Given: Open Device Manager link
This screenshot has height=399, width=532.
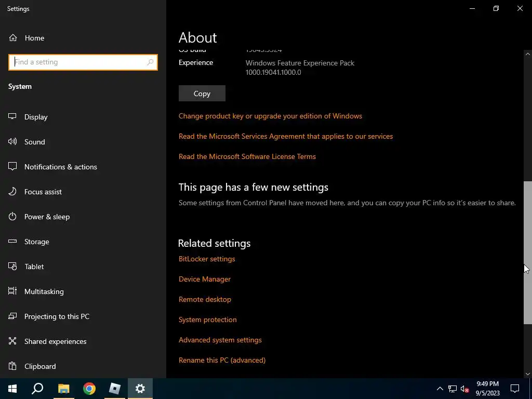Looking at the screenshot, I should pyautogui.click(x=205, y=279).
